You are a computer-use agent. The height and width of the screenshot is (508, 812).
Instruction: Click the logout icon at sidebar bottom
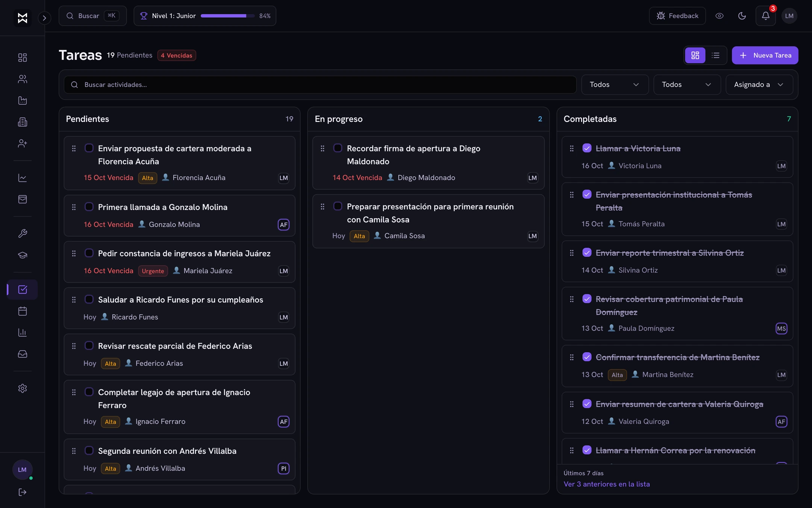coord(23,492)
